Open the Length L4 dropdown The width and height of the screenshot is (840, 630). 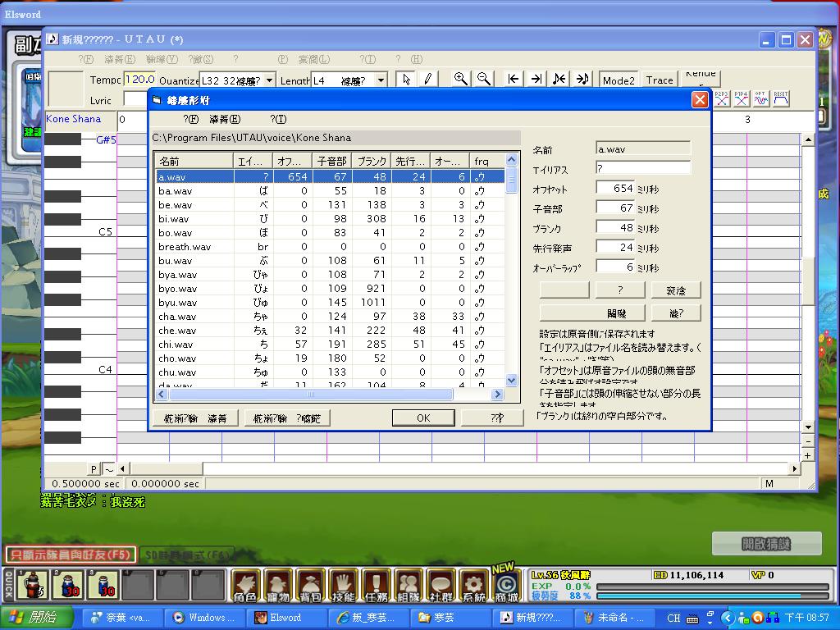381,80
